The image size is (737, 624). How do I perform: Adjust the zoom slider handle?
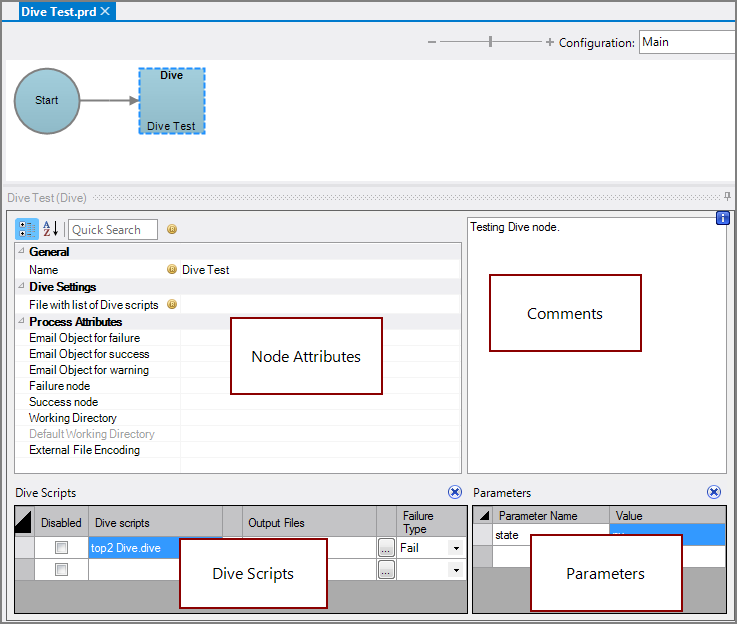tap(490, 42)
